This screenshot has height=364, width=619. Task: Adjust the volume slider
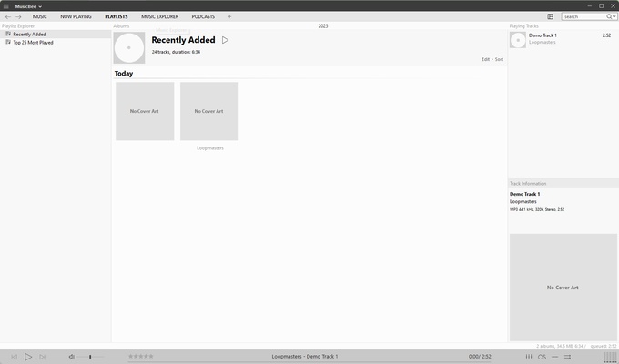[90, 357]
